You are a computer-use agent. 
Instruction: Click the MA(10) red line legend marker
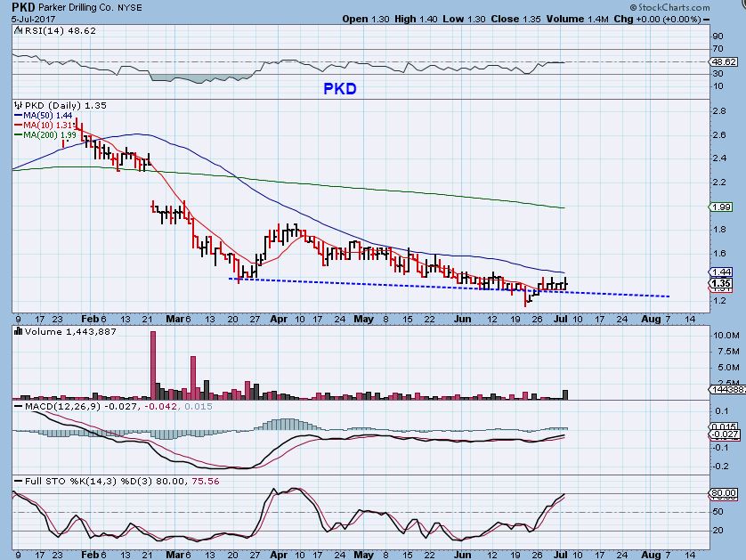tap(19, 125)
